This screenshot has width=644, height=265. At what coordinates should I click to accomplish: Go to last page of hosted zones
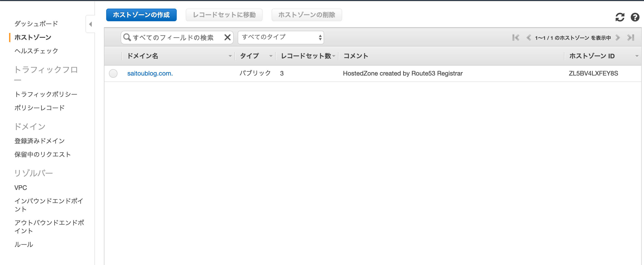tap(631, 38)
